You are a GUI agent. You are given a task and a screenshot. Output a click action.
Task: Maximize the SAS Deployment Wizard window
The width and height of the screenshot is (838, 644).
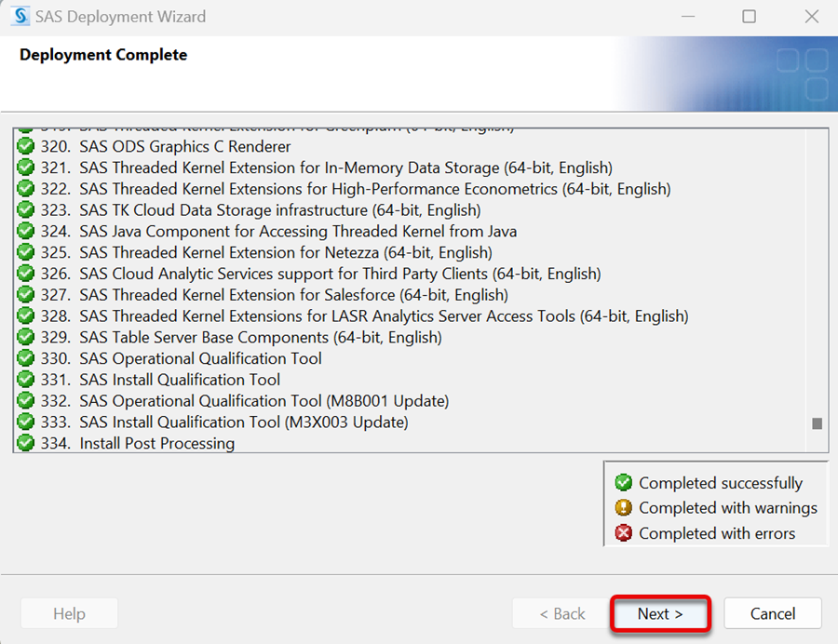[750, 17]
